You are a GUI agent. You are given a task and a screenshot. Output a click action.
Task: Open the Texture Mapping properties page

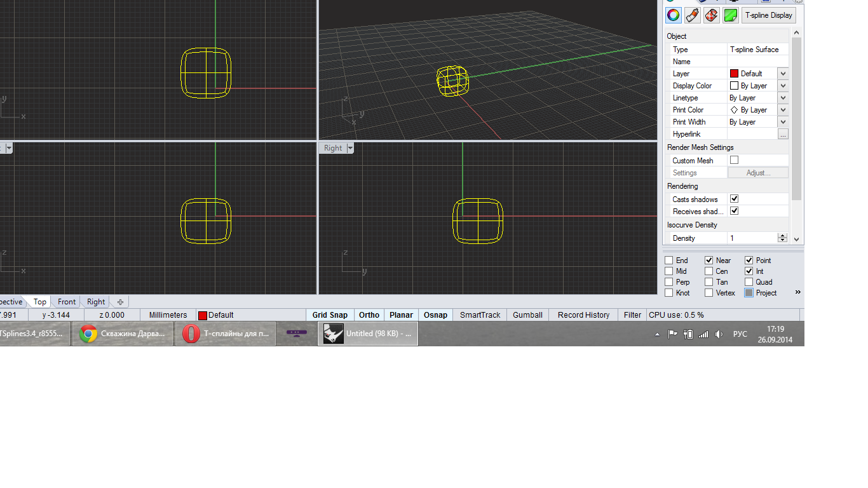[712, 15]
